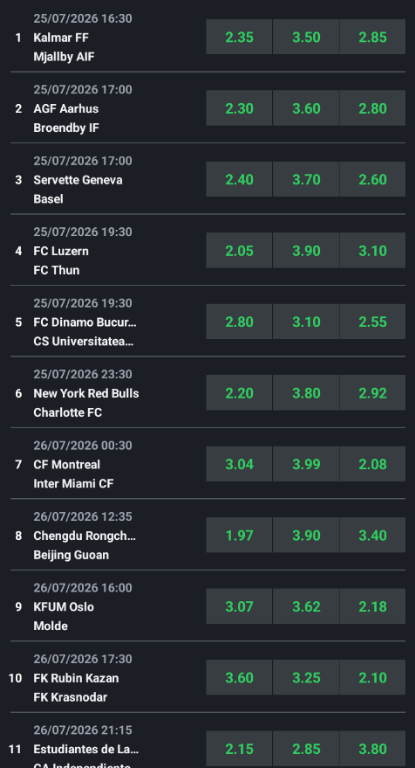This screenshot has height=768, width=415.
Task: Tap 3.60 odds for FK Rubin Kazan
Action: coord(239,677)
